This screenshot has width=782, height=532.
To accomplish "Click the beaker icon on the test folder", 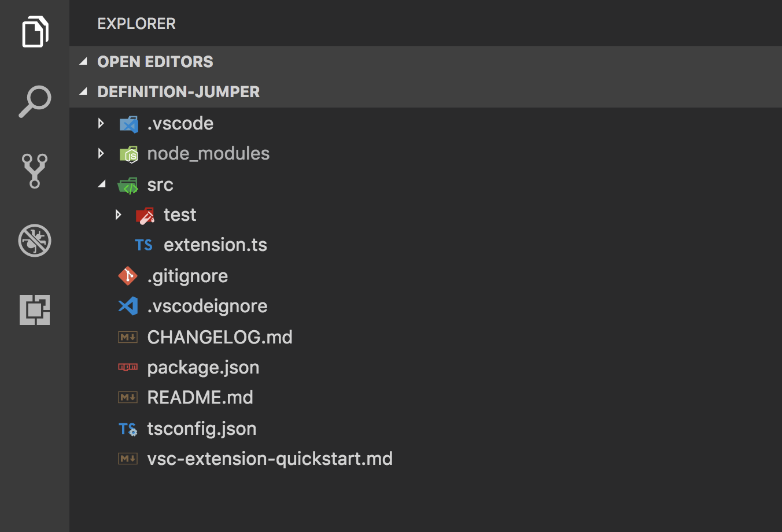I will (x=145, y=215).
